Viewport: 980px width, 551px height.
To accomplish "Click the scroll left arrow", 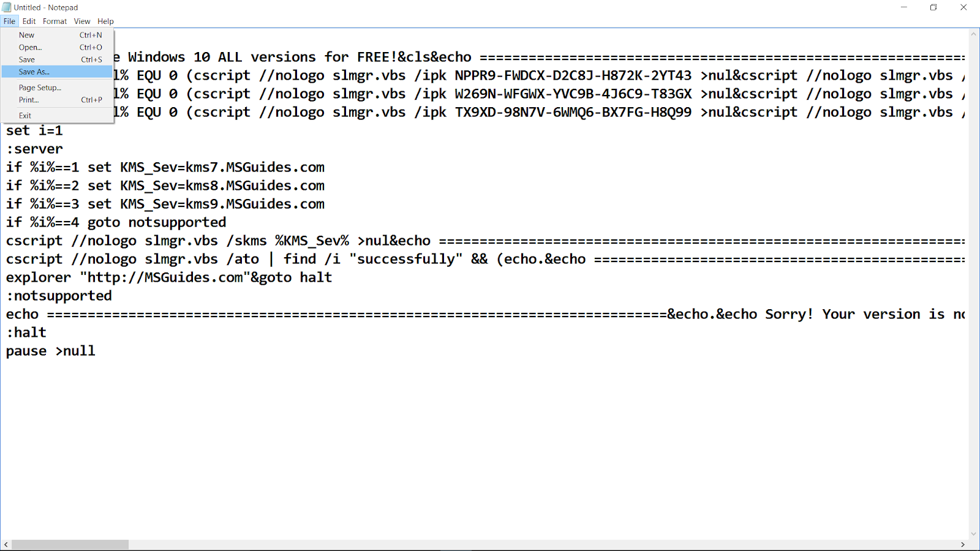I will pyautogui.click(x=6, y=544).
